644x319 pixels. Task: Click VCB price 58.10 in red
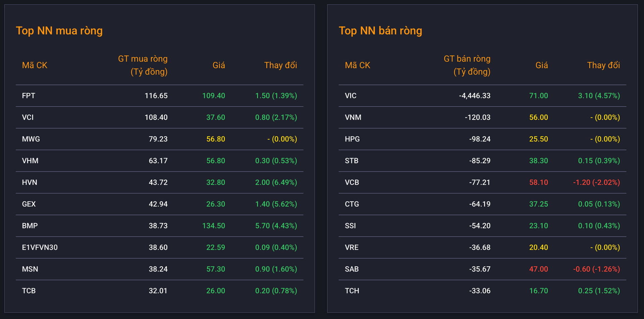coord(539,182)
